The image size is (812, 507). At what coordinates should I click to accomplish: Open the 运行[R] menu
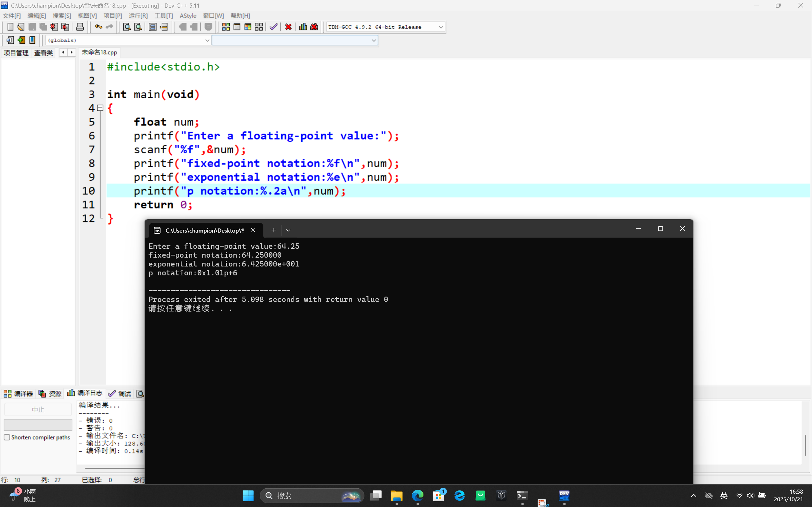pos(138,16)
